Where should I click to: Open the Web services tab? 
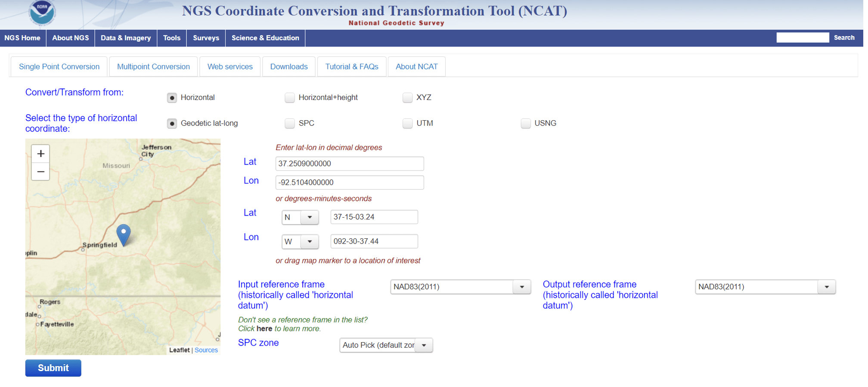pos(230,67)
